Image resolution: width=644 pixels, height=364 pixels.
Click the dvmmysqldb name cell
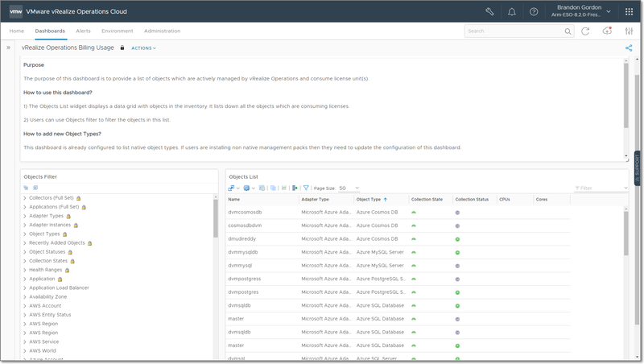(x=243, y=252)
